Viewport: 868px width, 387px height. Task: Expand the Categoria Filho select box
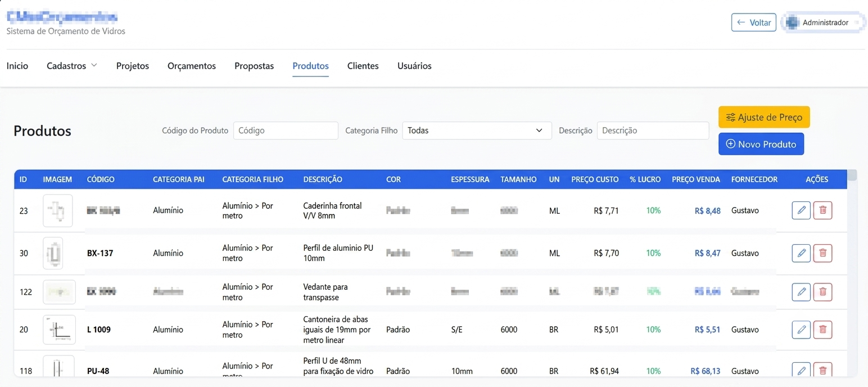(x=477, y=130)
